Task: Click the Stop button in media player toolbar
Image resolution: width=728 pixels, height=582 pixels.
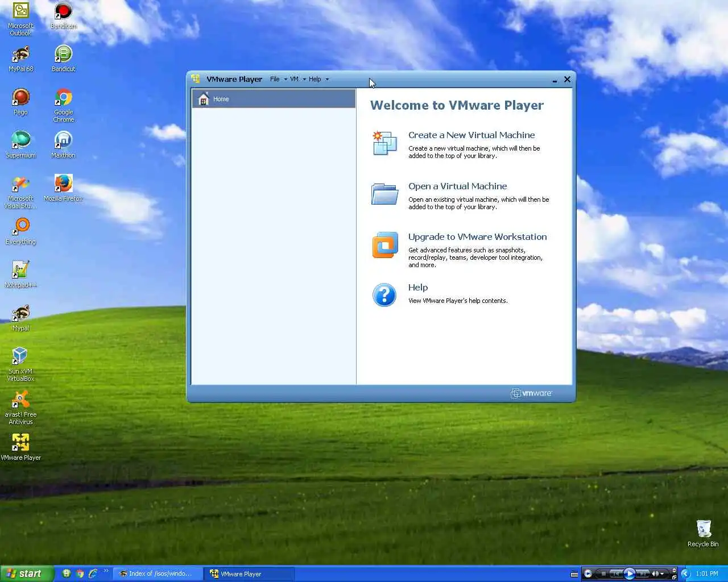Action: [603, 573]
